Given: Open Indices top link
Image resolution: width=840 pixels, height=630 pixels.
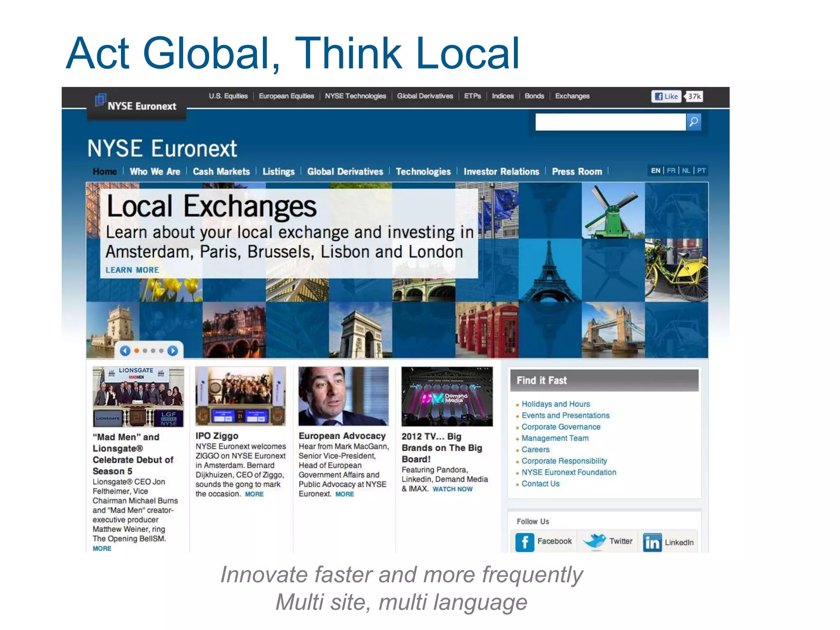Looking at the screenshot, I should click(503, 96).
